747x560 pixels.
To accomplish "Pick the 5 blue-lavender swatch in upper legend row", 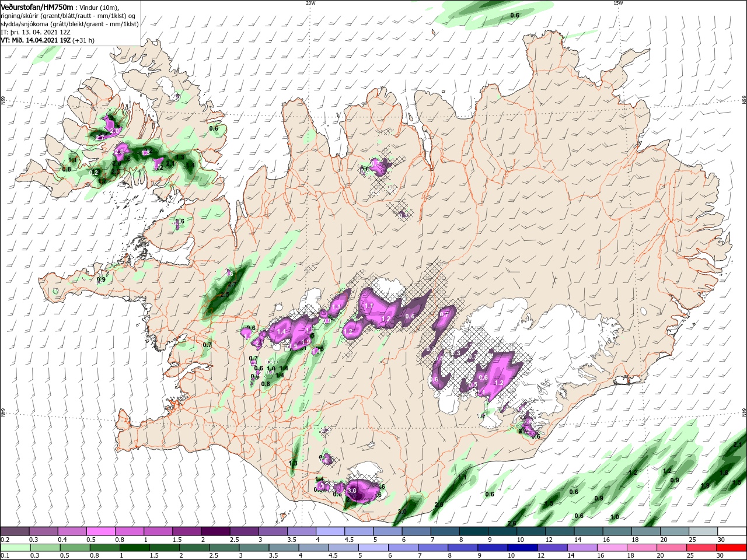I will [x=387, y=531].
